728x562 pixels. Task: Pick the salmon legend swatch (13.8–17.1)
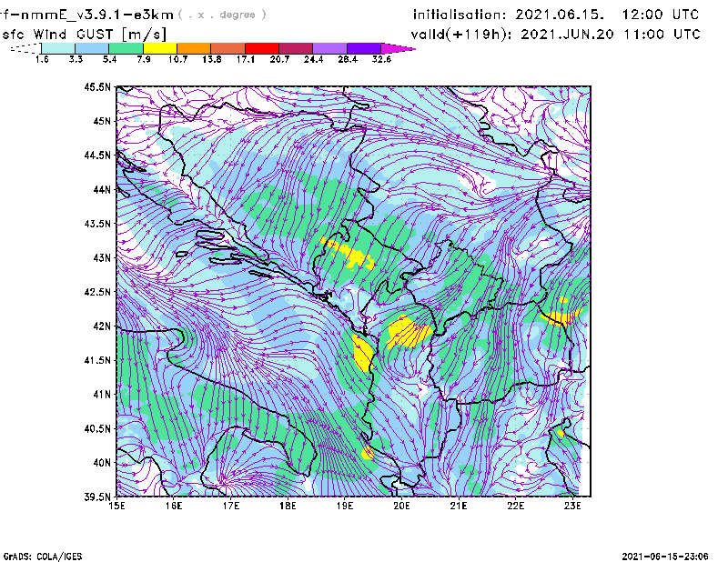(x=228, y=48)
